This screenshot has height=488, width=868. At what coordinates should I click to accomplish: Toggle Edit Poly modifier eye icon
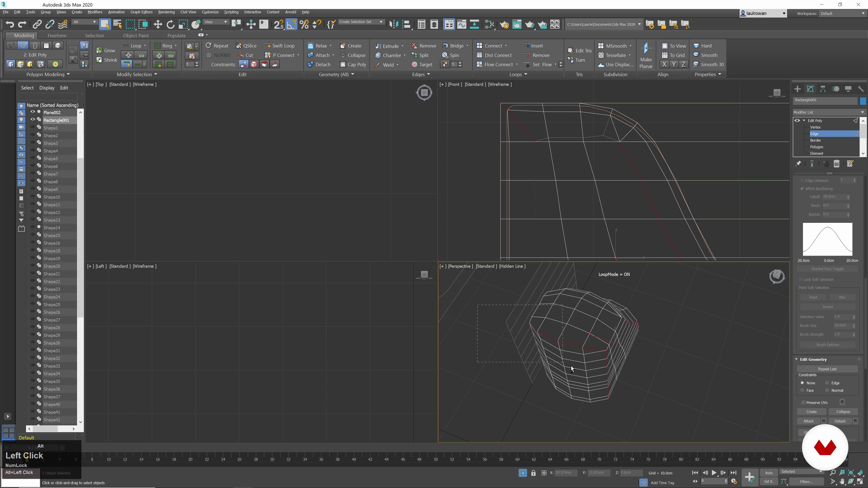(797, 121)
